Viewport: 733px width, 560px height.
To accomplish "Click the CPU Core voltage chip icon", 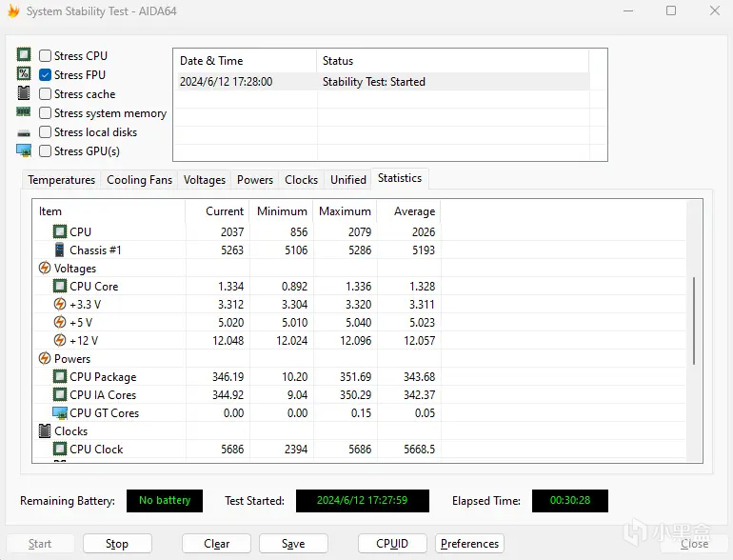I will point(60,286).
